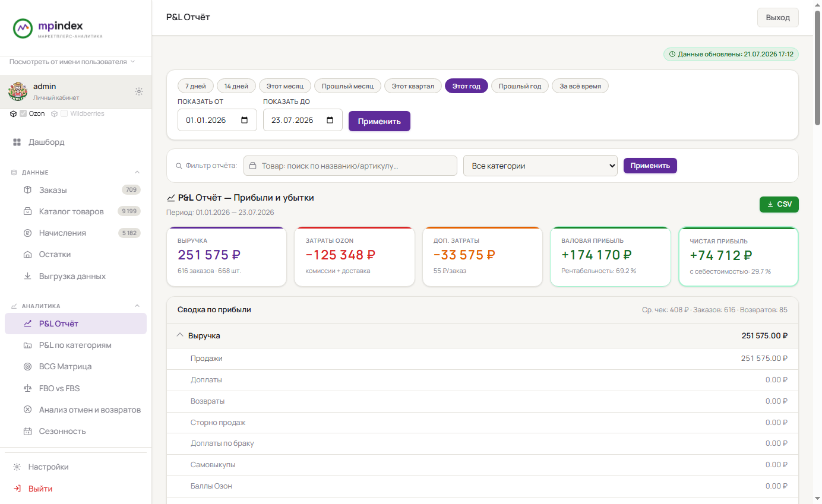
Task: Select the Прошлый год period
Action: (520, 86)
